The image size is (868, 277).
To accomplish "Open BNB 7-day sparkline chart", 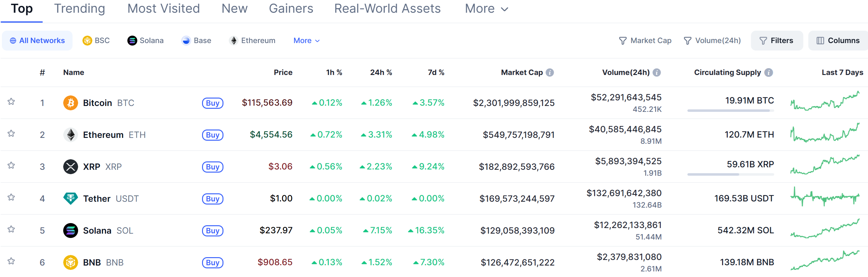I will [825, 261].
